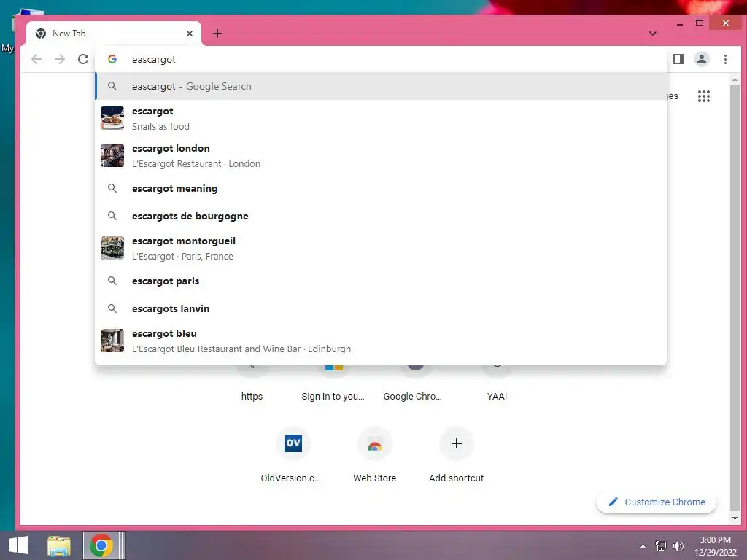Choose 'eascargot - Google Search' suggestion
The image size is (747, 560).
click(x=381, y=86)
